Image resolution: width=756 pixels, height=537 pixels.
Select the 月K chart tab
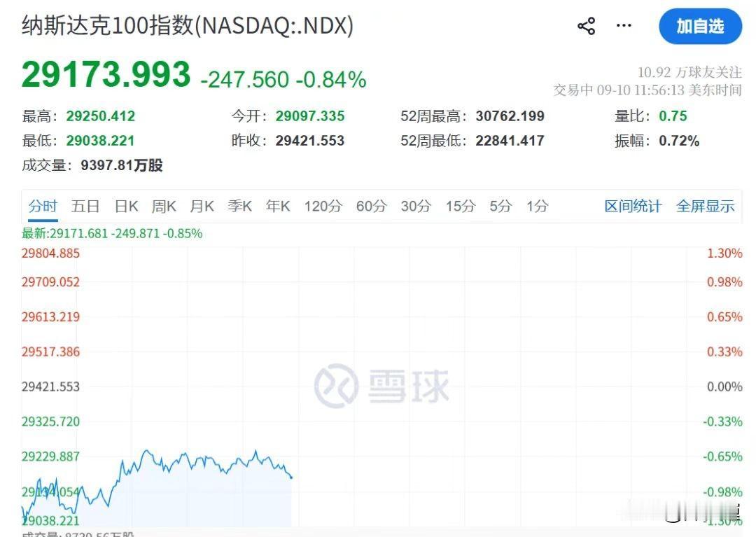pos(202,207)
